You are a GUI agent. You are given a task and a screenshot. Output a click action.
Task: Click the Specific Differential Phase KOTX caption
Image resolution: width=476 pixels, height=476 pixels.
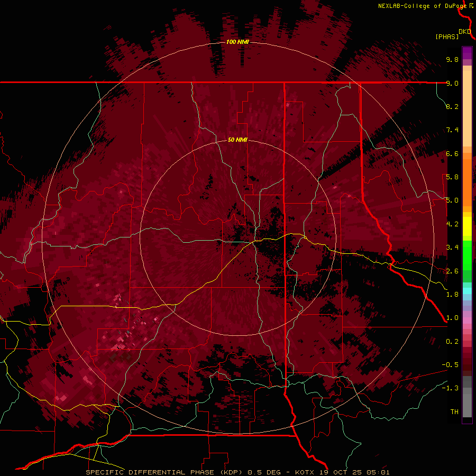[x=237, y=472]
